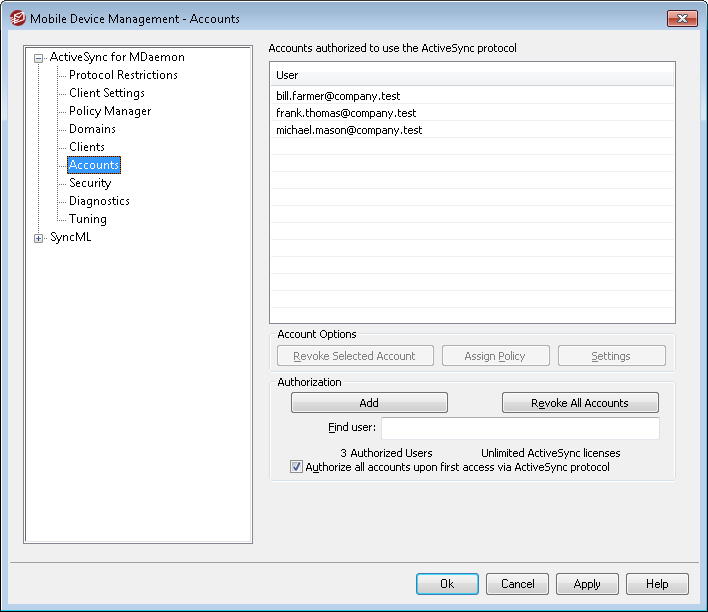Click the 3 Authorized Users text

point(386,453)
